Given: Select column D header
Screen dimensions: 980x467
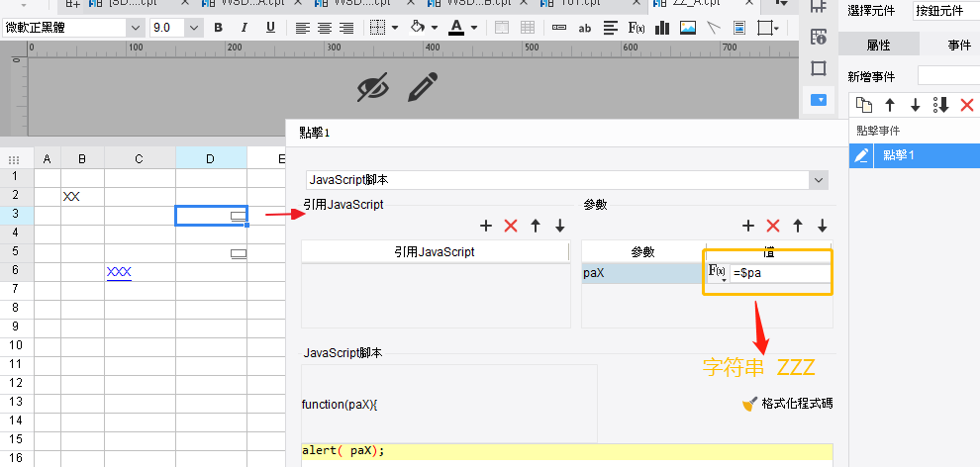Looking at the screenshot, I should 211,159.
